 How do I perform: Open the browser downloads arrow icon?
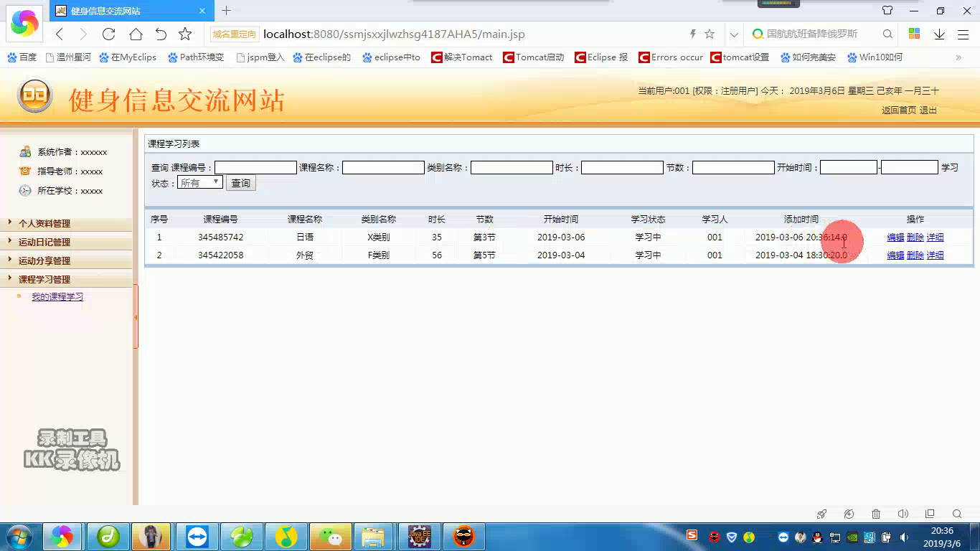pos(939,34)
